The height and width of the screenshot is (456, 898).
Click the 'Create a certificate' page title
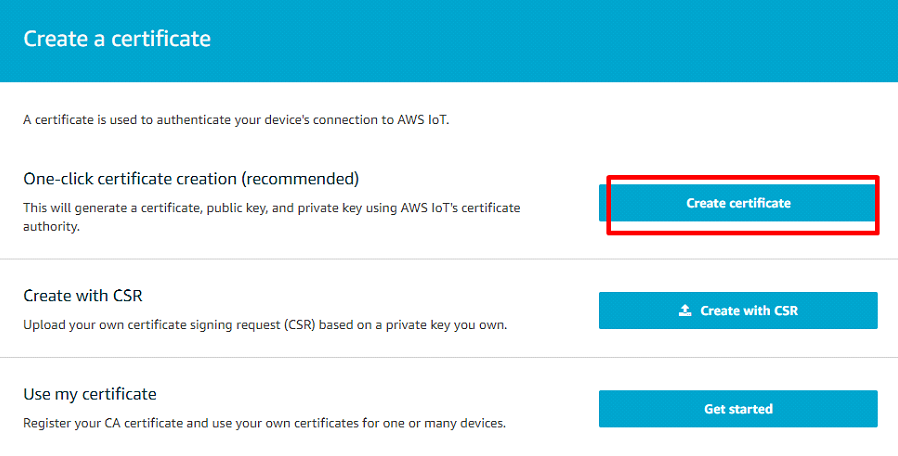117,39
